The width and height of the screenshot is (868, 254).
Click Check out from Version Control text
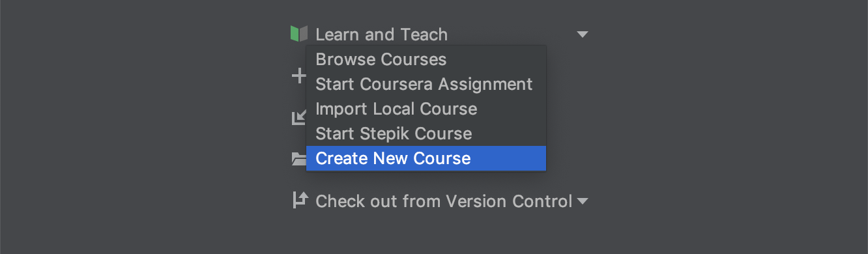pos(444,201)
